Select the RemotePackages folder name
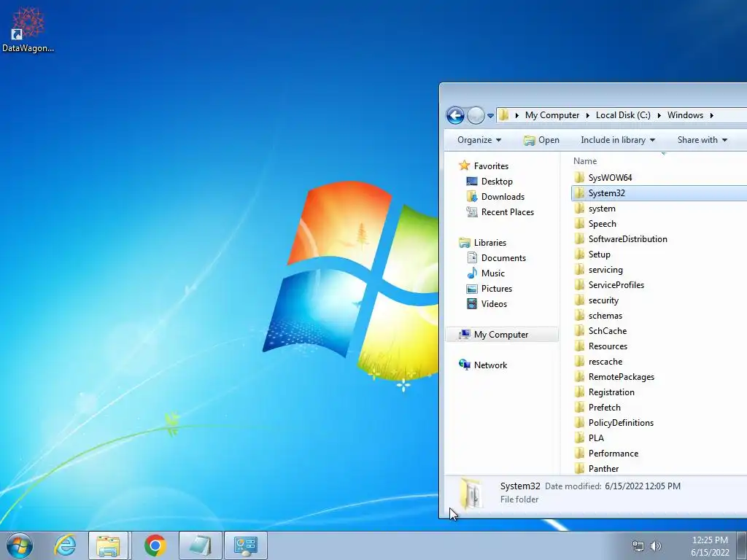 click(x=622, y=377)
